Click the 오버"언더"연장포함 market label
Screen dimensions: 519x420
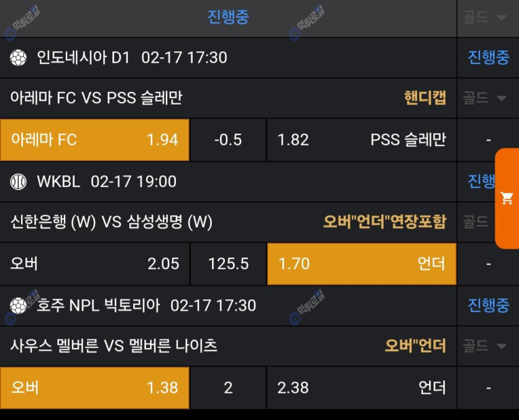(x=384, y=222)
